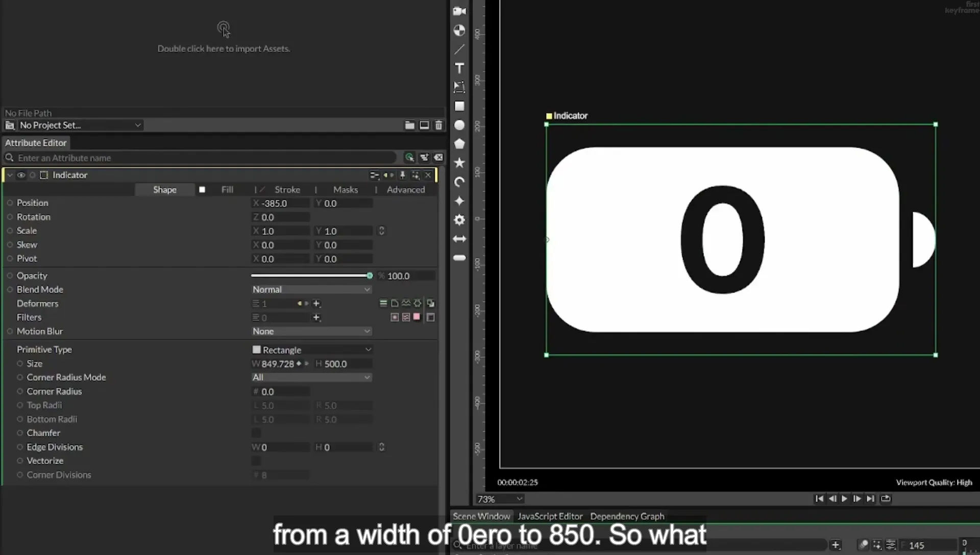Add a Deformer with the plus button
Screen dimensions: 980x555
tap(316, 304)
